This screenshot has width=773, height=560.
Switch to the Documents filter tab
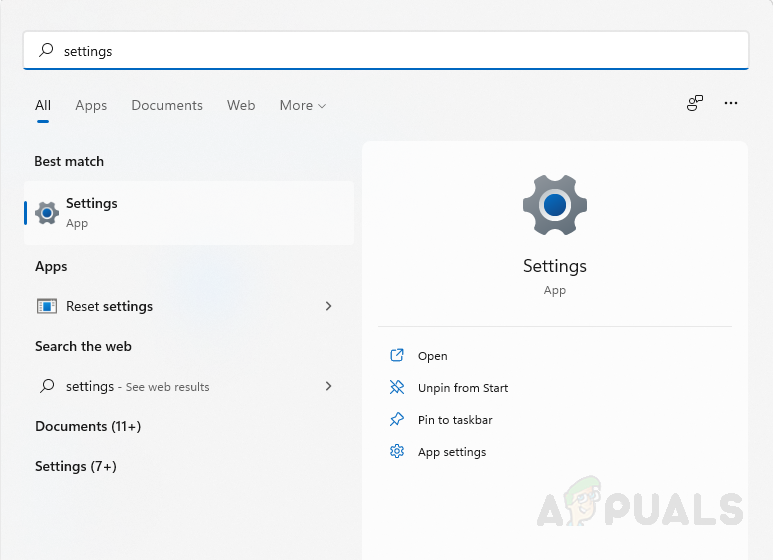167,105
